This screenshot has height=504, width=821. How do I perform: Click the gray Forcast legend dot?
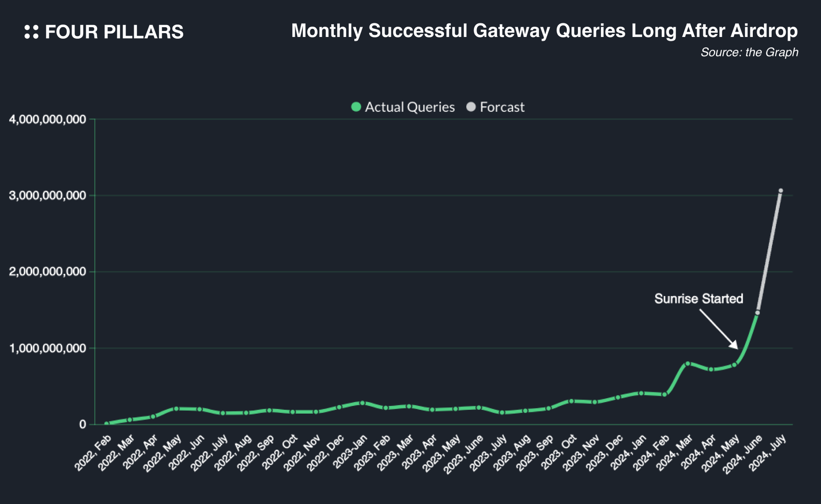(471, 107)
